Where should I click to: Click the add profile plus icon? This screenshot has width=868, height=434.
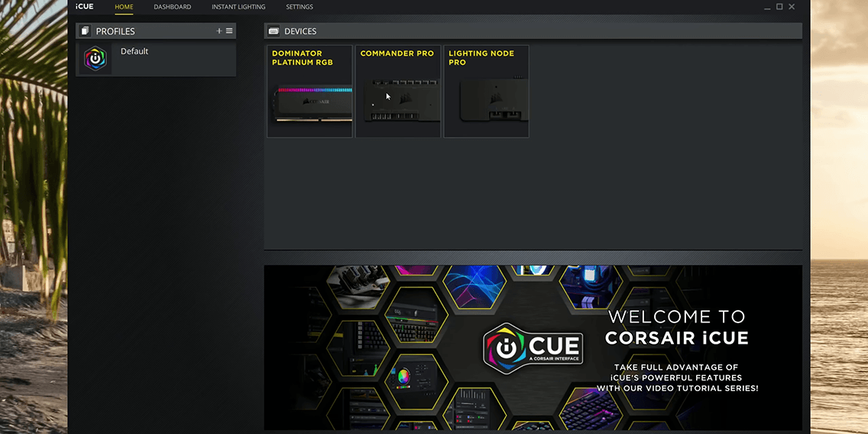point(219,31)
